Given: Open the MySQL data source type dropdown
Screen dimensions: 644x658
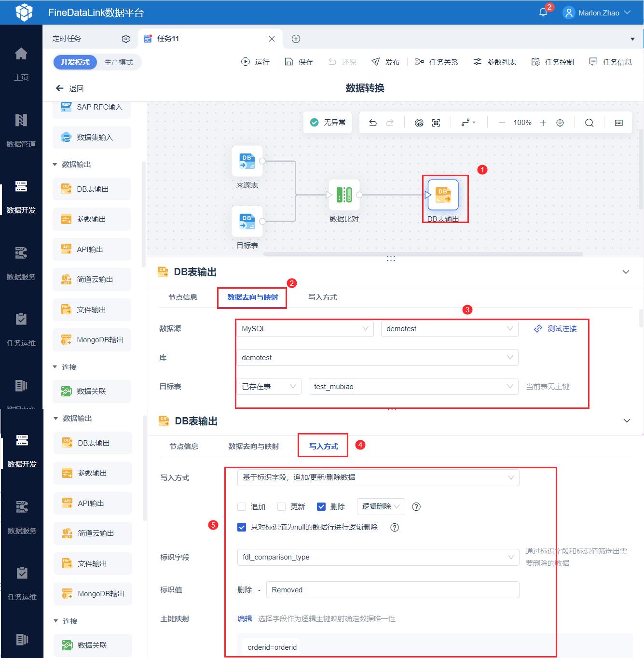Looking at the screenshot, I should [305, 329].
